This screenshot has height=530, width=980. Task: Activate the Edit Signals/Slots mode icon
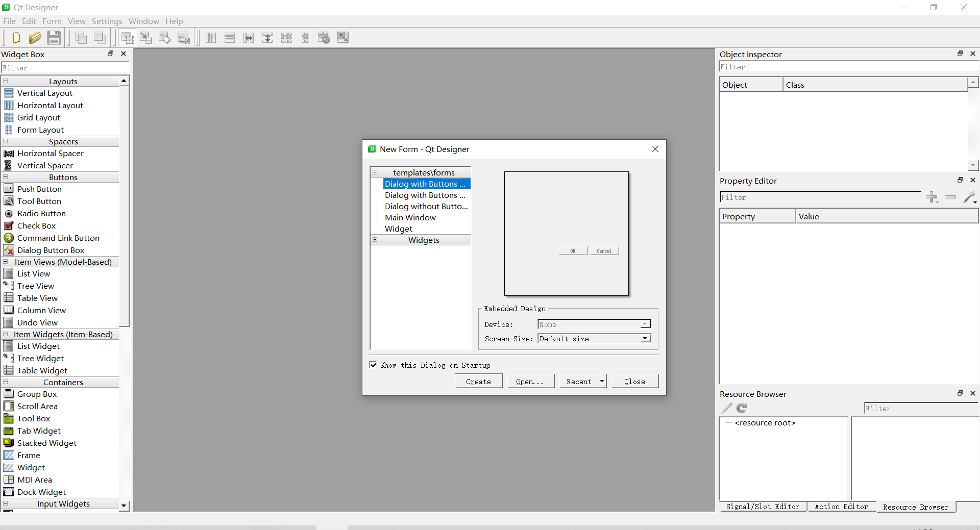point(146,38)
